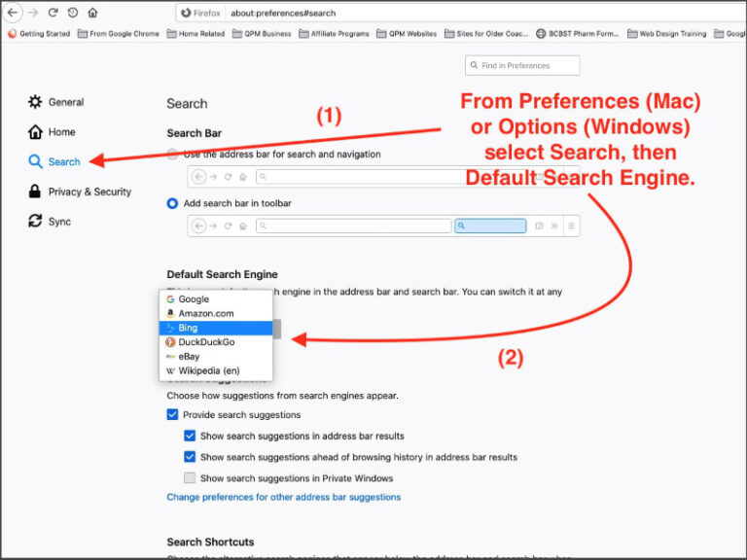Choose eBay from the search engine list
The height and width of the screenshot is (560, 747).
tap(216, 356)
